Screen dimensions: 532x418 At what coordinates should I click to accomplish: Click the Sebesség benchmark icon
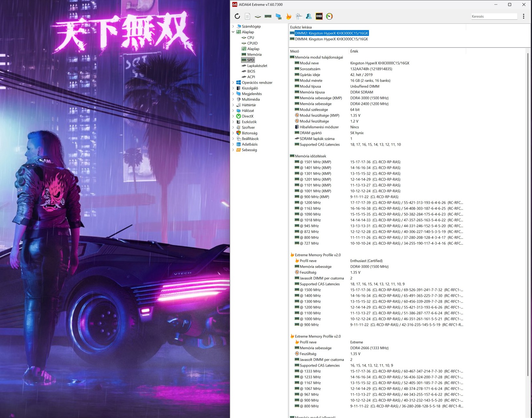click(x=239, y=150)
